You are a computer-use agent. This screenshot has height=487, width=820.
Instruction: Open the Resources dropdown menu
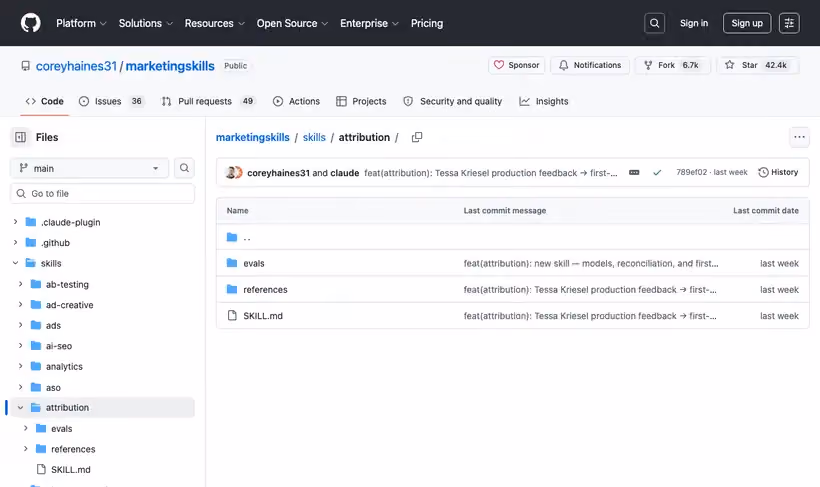point(214,23)
